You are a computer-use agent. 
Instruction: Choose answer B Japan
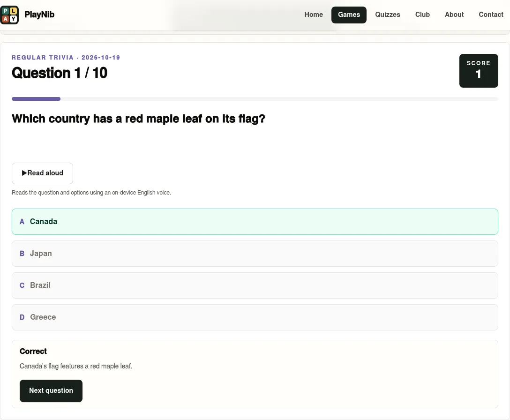pos(255,254)
